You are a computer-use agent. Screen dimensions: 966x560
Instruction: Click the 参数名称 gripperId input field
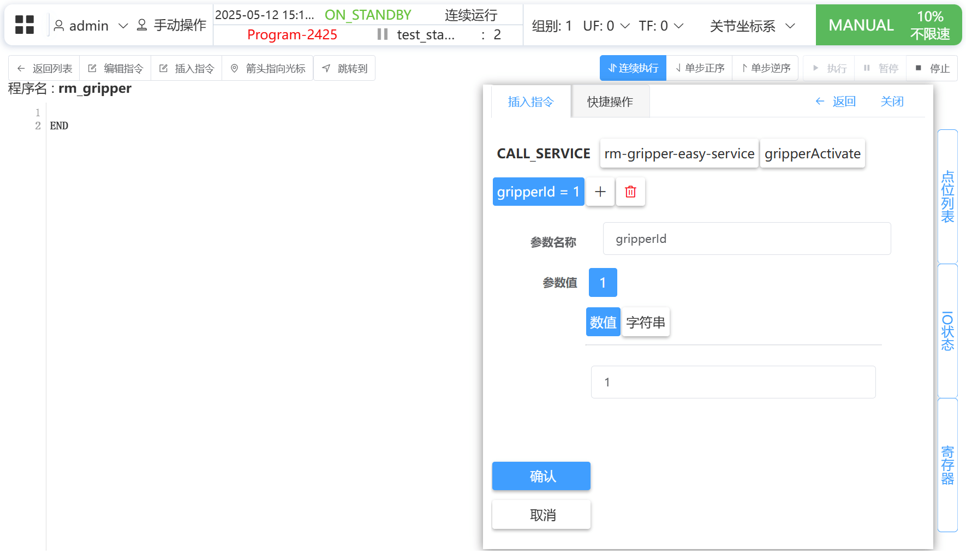(x=746, y=239)
